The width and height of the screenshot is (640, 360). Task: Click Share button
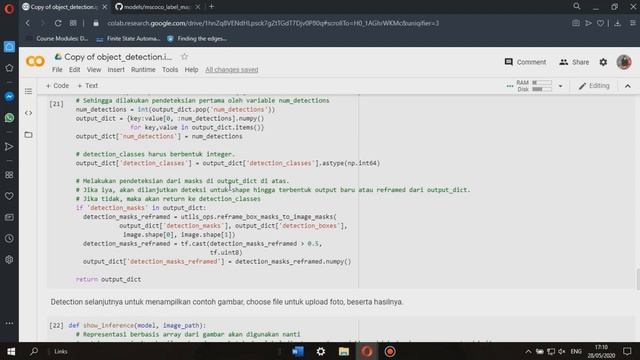point(574,62)
